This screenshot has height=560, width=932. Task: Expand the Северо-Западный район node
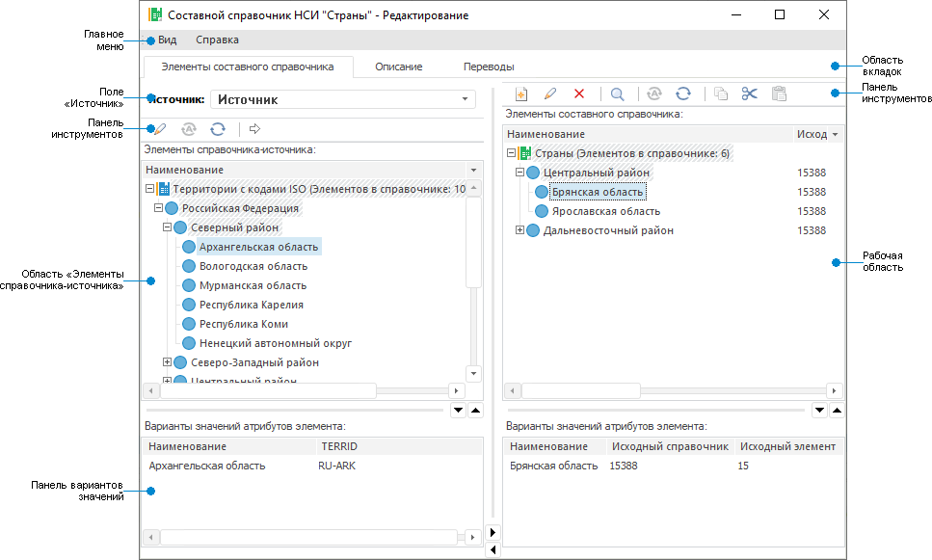(x=168, y=362)
